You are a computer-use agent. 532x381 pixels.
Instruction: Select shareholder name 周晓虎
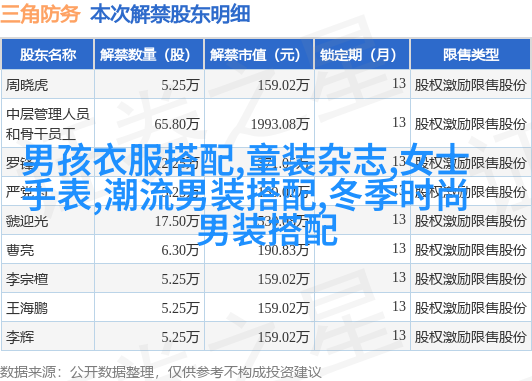point(27,85)
